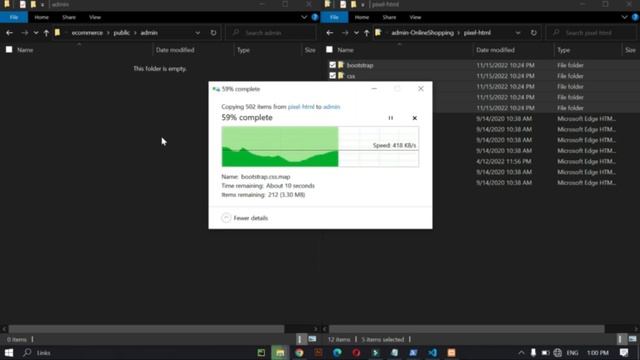Go up one level in admin window
640x360 pixels.
pyautogui.click(x=46, y=33)
